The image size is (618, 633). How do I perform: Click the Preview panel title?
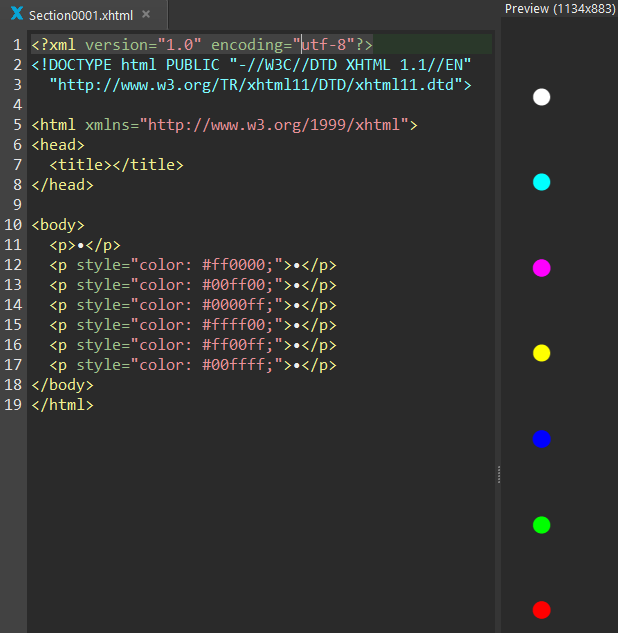point(560,8)
